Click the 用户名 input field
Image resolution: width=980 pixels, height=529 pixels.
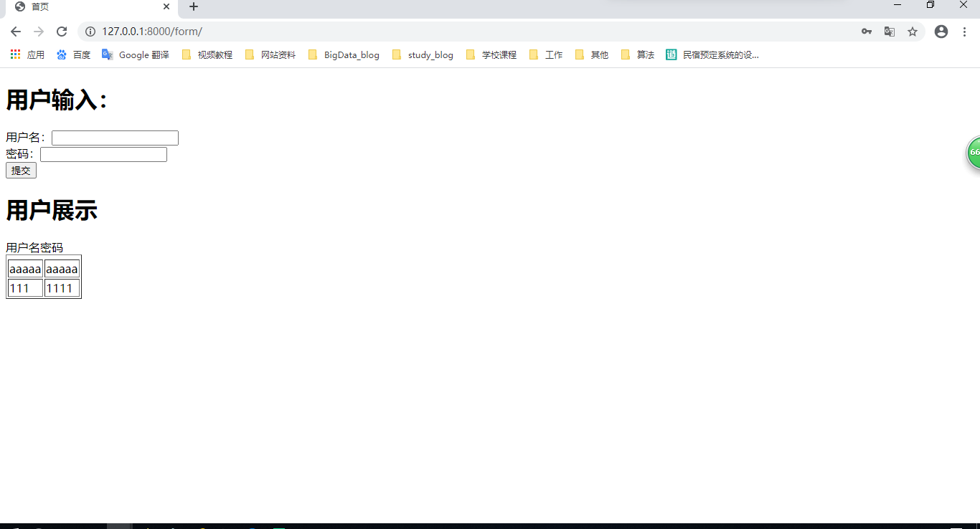tap(115, 138)
